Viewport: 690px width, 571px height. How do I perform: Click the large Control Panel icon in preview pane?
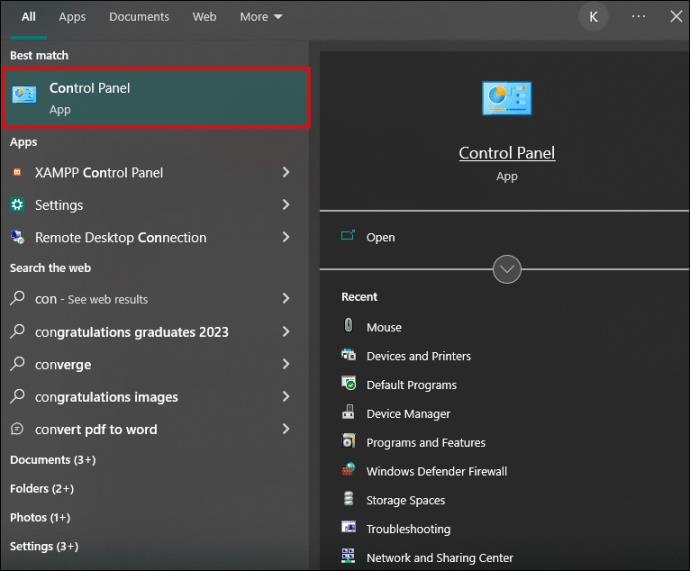point(506,98)
